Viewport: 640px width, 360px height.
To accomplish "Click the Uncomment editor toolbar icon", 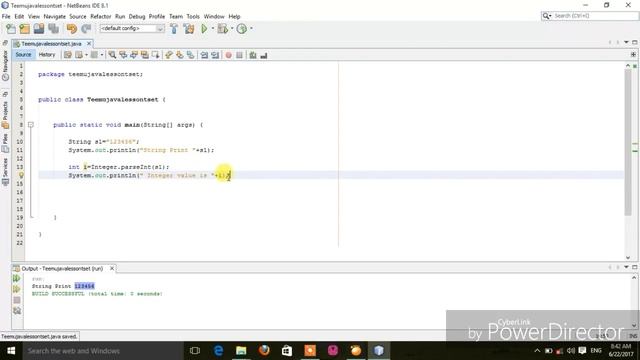I will click(264, 55).
